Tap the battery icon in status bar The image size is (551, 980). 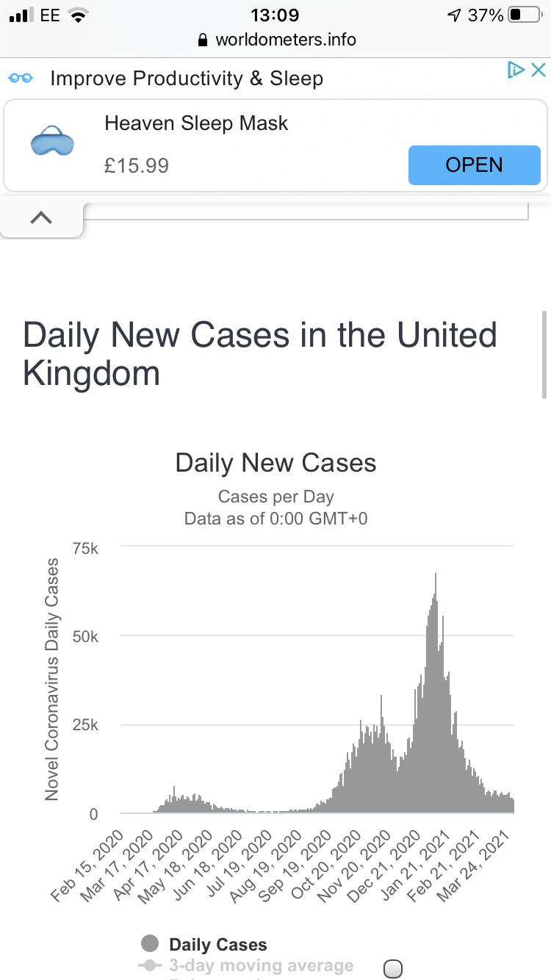[524, 15]
